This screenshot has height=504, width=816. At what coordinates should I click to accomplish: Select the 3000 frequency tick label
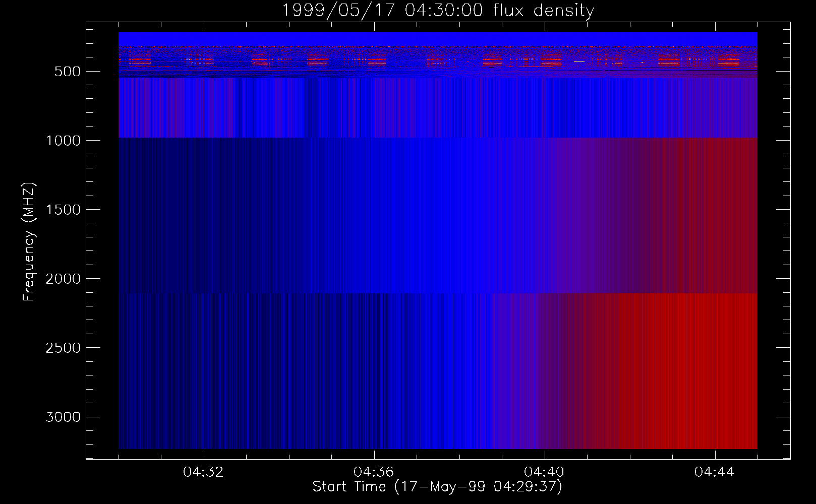[x=63, y=417]
